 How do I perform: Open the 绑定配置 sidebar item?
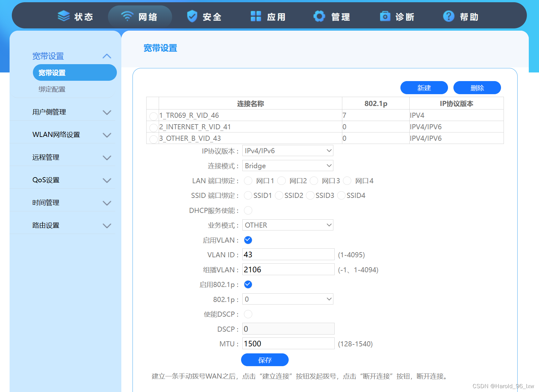point(52,89)
